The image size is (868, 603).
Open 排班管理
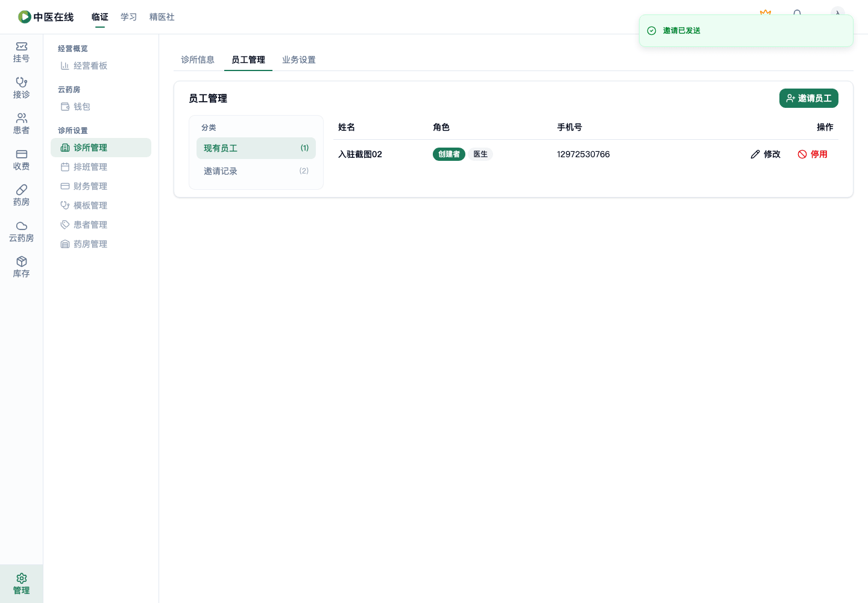pyautogui.click(x=84, y=167)
